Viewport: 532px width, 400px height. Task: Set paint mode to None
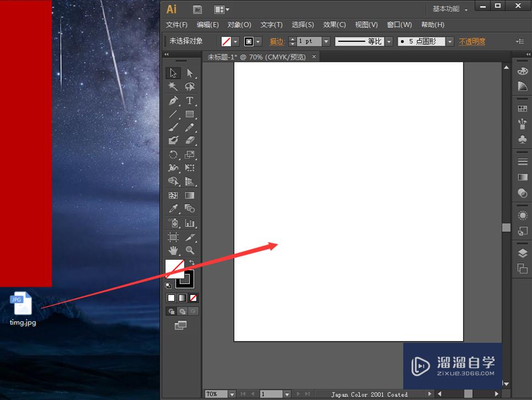(193, 298)
